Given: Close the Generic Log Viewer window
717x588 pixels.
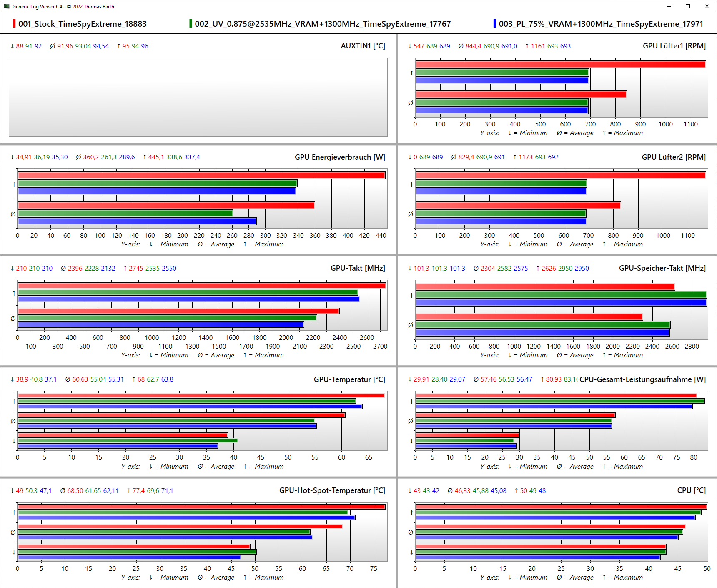Looking at the screenshot, I should click(x=707, y=6).
